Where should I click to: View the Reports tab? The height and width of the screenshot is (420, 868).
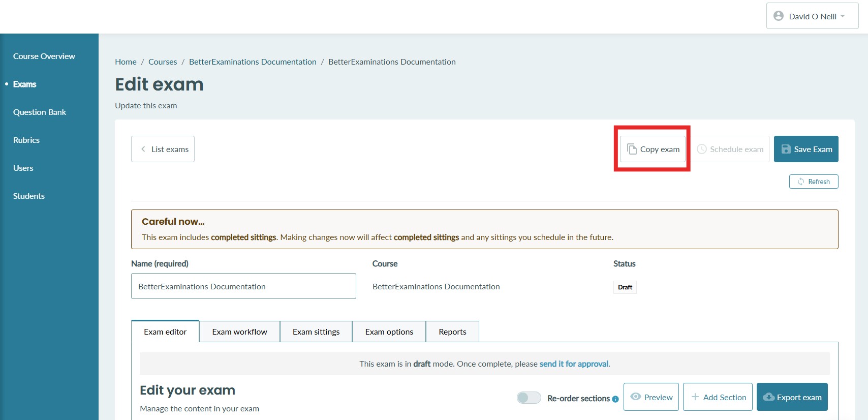[452, 332]
